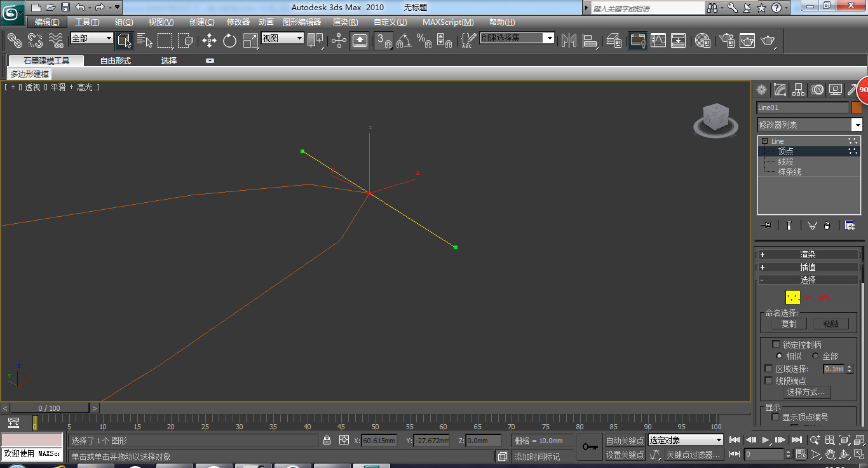868x468 pixels.
Task: Switch to the Hierarchy panel tab
Action: pyautogui.click(x=799, y=90)
